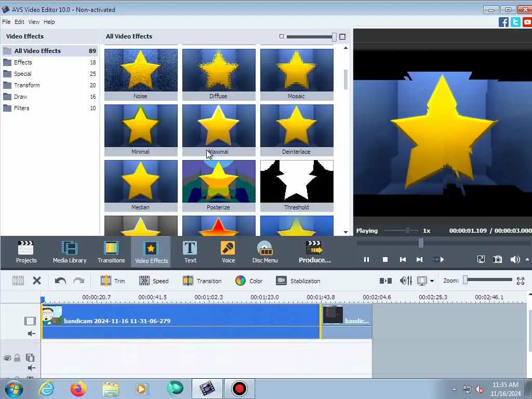Viewport: 532px width, 399px height.
Task: Click the next scene playback button
Action: tap(438, 260)
